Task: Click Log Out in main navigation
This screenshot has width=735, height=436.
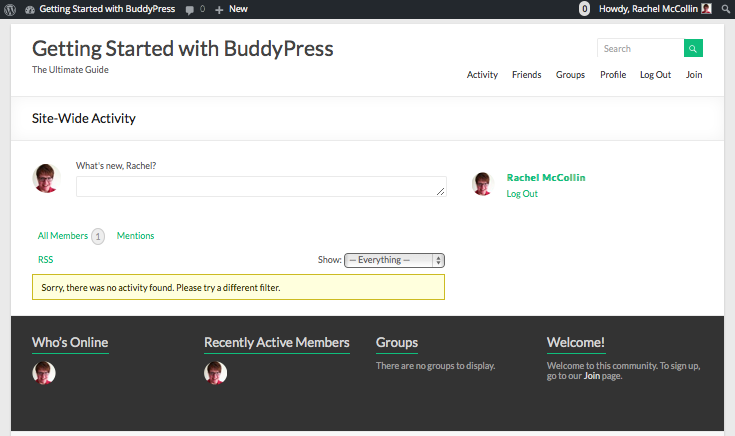Action: 655,75
